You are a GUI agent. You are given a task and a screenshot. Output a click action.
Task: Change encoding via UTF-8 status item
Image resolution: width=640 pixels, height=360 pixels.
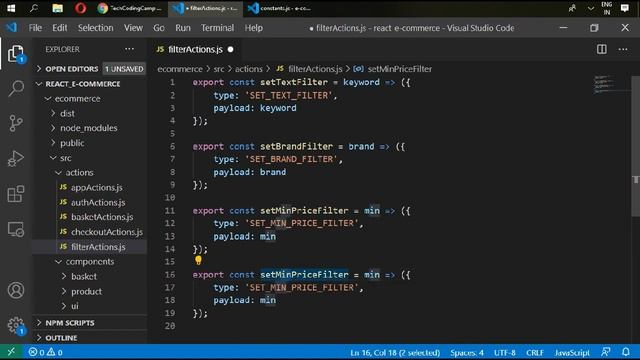pos(504,352)
